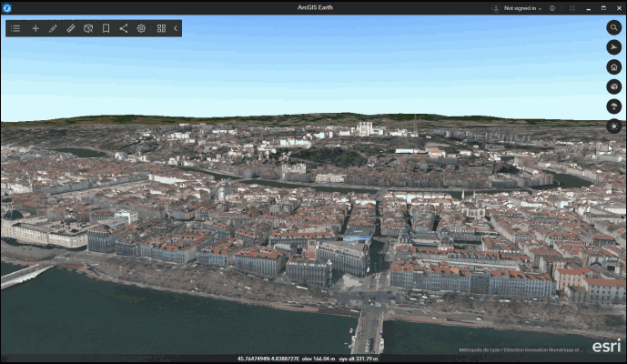Click the ArcGIS Earth app logo
Image resolution: width=627 pixels, height=364 pixels.
pyautogui.click(x=6, y=7)
